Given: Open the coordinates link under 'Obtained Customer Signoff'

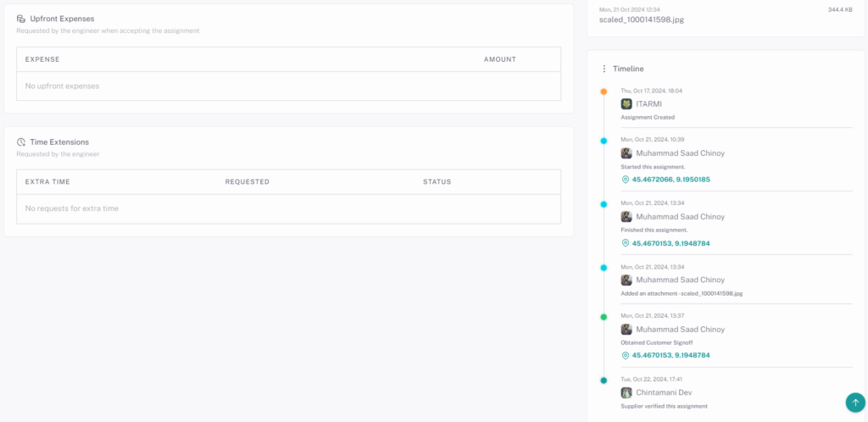Looking at the screenshot, I should click(670, 355).
